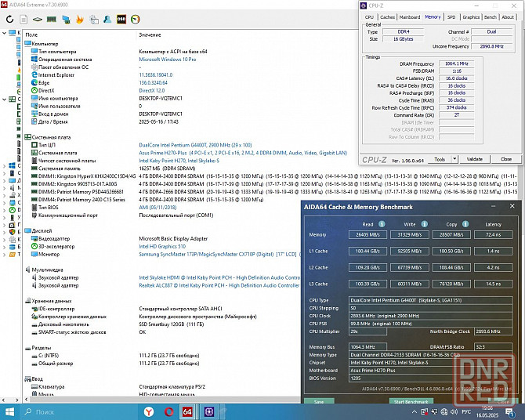Click the Tools button in CPU-Z
525x420 pixels.
[440, 159]
